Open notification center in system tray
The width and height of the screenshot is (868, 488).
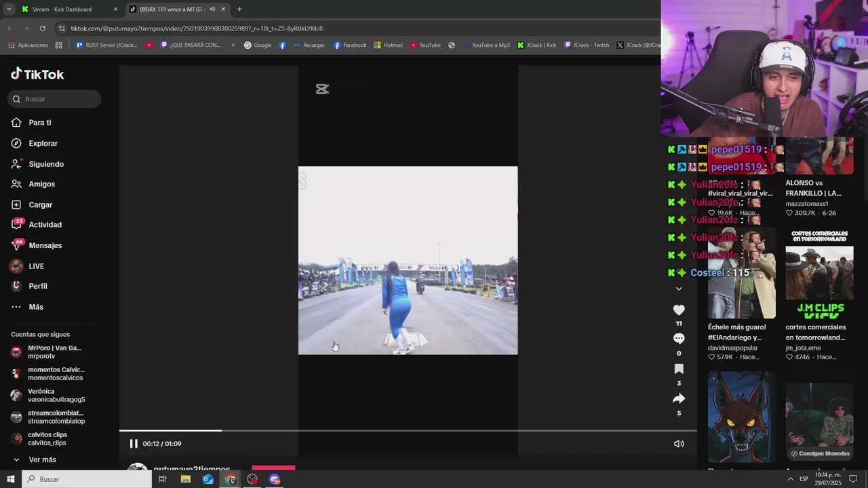tap(853, 479)
